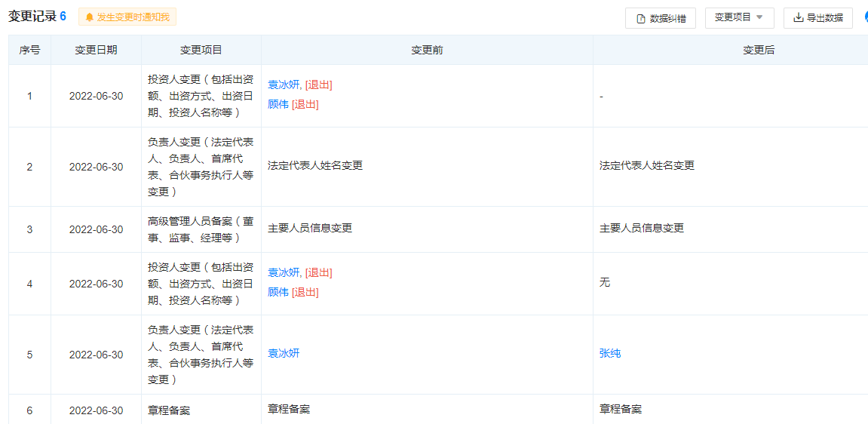Click the bell icon for change notifications
This screenshot has height=424, width=868.
tap(90, 17)
